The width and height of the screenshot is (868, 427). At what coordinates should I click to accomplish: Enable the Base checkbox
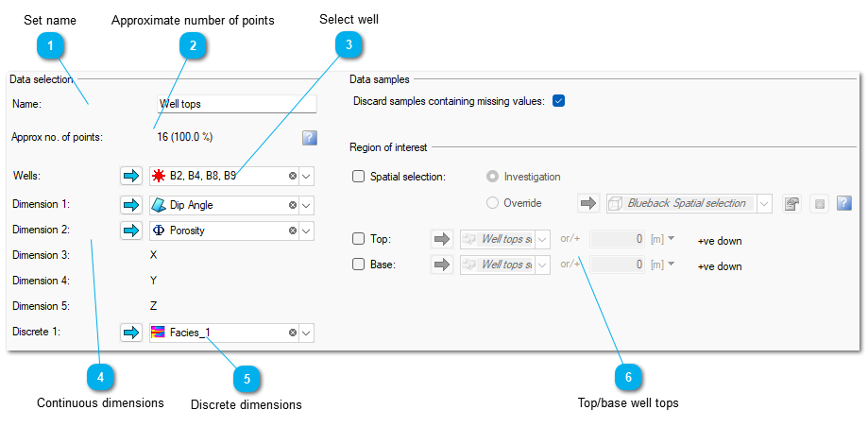tap(359, 265)
